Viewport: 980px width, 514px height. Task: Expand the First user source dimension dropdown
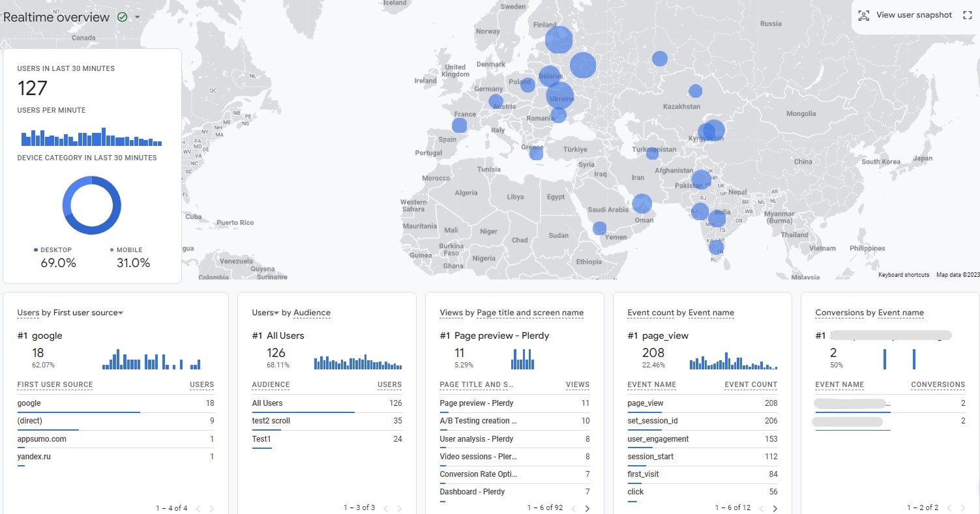pos(121,313)
